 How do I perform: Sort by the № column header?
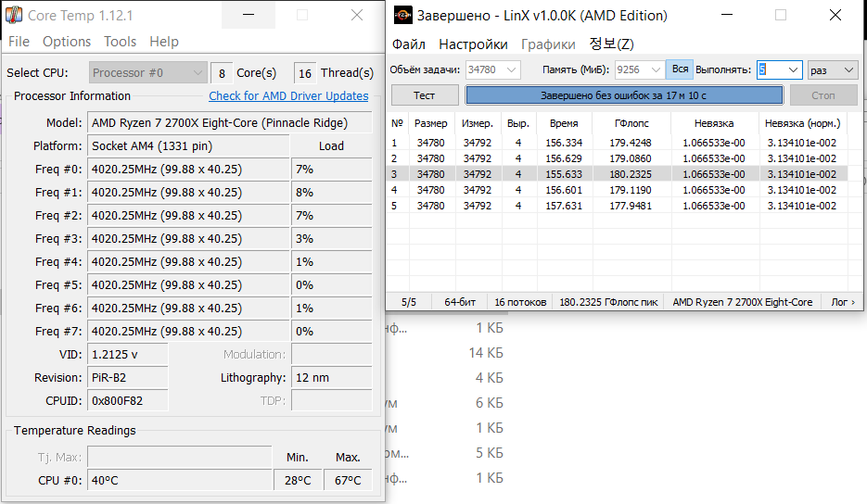tap(397, 123)
